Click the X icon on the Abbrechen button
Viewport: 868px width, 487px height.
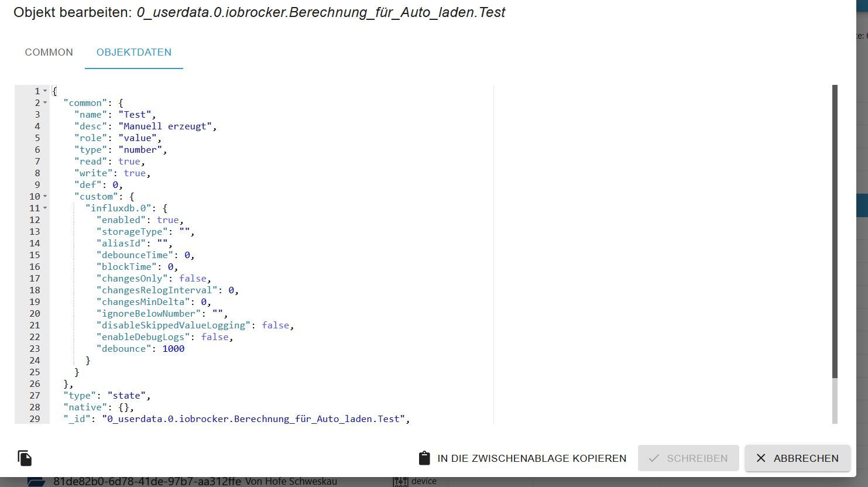(761, 458)
